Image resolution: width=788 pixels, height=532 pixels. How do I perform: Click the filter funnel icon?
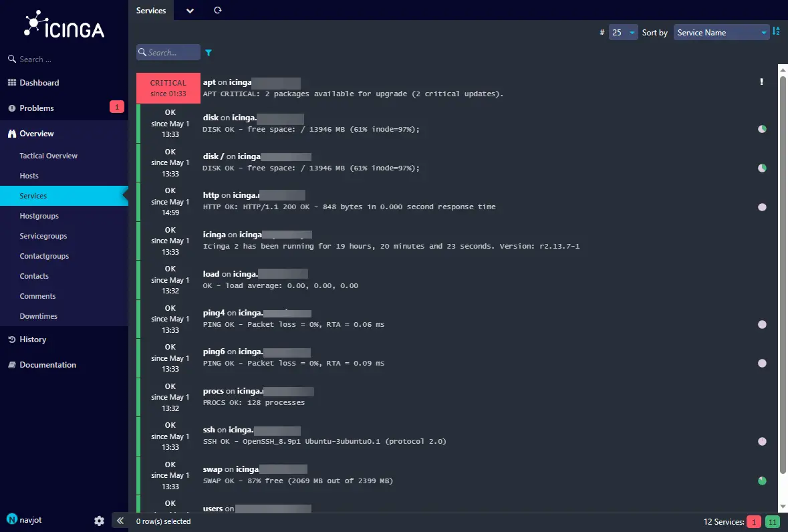coord(209,53)
